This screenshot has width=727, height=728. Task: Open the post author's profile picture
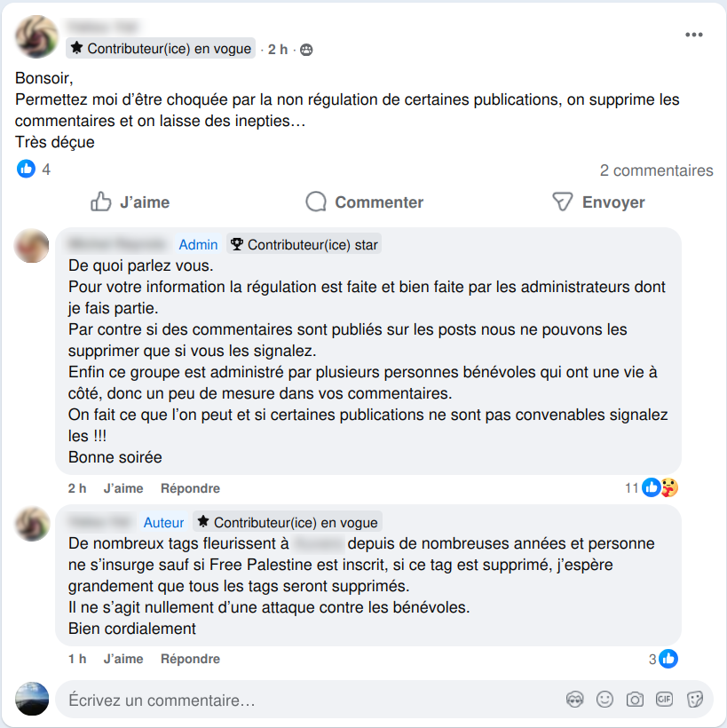click(x=36, y=36)
